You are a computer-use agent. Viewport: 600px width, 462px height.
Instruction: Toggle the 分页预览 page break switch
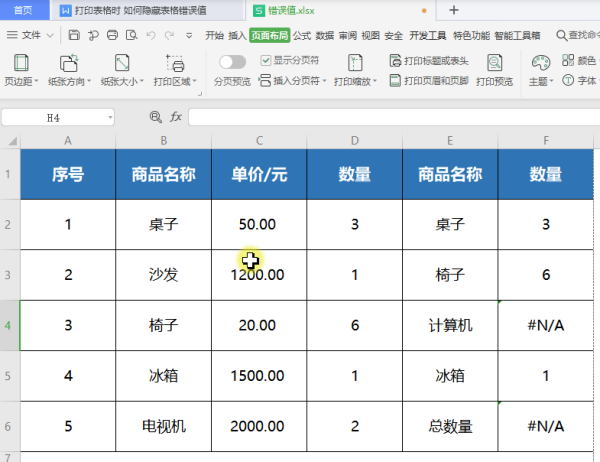[232, 62]
